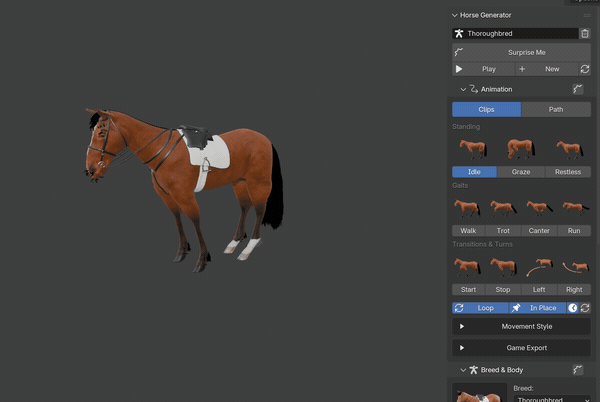Select the Start transition clip
Screen dimensions: 600x402
coord(468,290)
